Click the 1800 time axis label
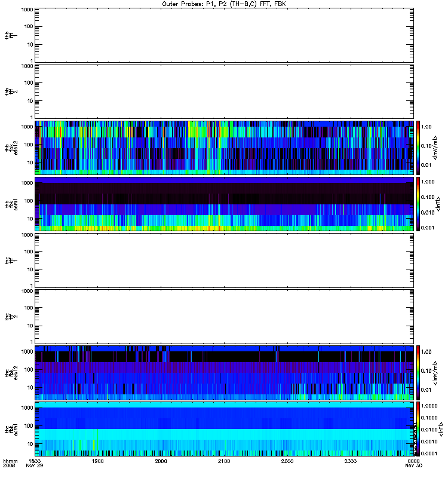448x478 pixels. [x=35, y=461]
